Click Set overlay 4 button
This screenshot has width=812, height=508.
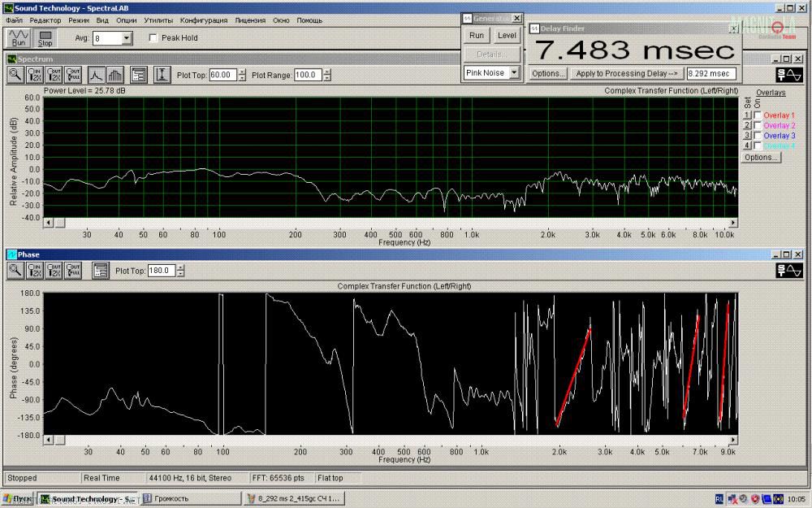pyautogui.click(x=747, y=145)
